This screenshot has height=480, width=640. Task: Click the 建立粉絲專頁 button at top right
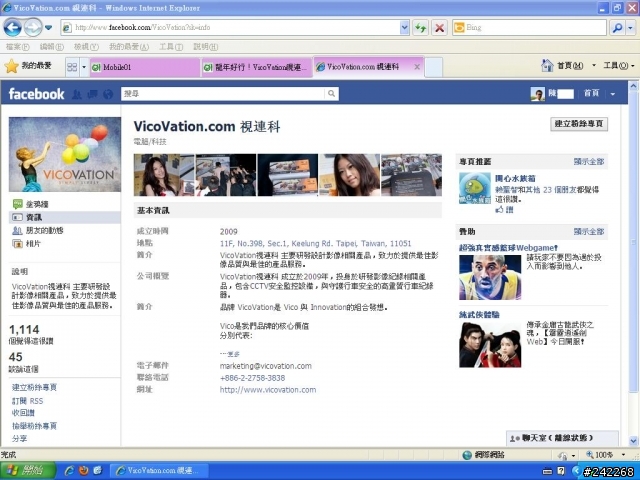(579, 124)
